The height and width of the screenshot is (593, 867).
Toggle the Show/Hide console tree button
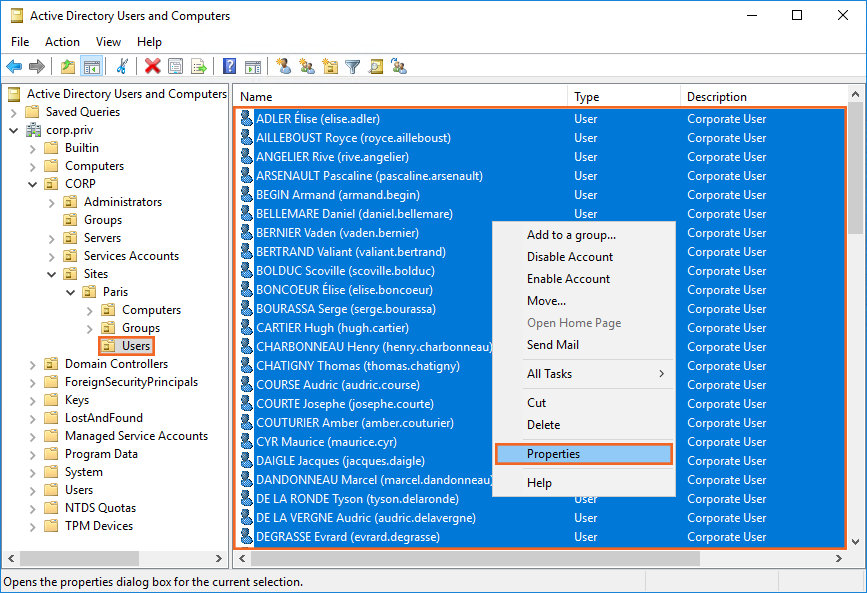point(91,67)
